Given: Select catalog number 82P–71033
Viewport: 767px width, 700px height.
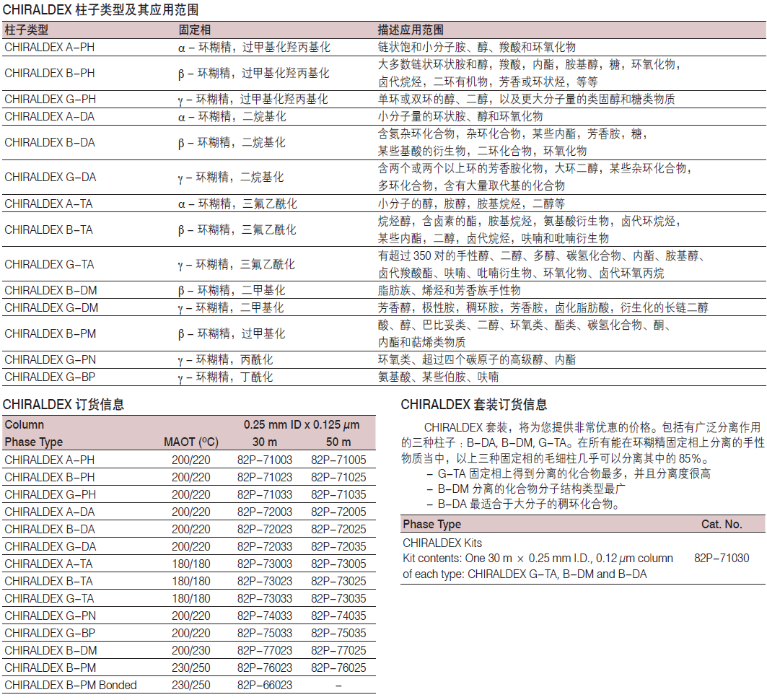Looking at the screenshot, I should click(265, 494).
